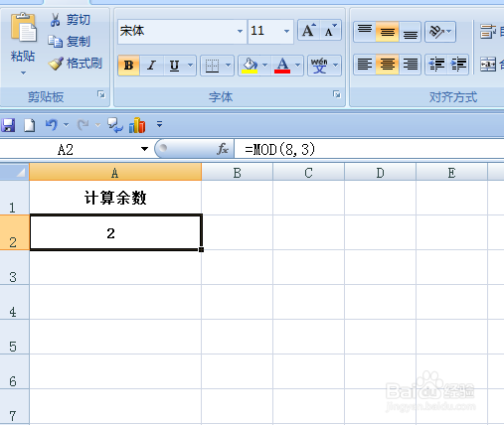This screenshot has height=425, width=504.
Task: Toggle center horizontal alignment
Action: tap(388, 65)
